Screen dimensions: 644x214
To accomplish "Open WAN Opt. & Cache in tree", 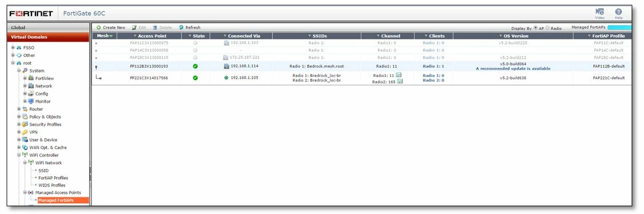I will (x=48, y=147).
